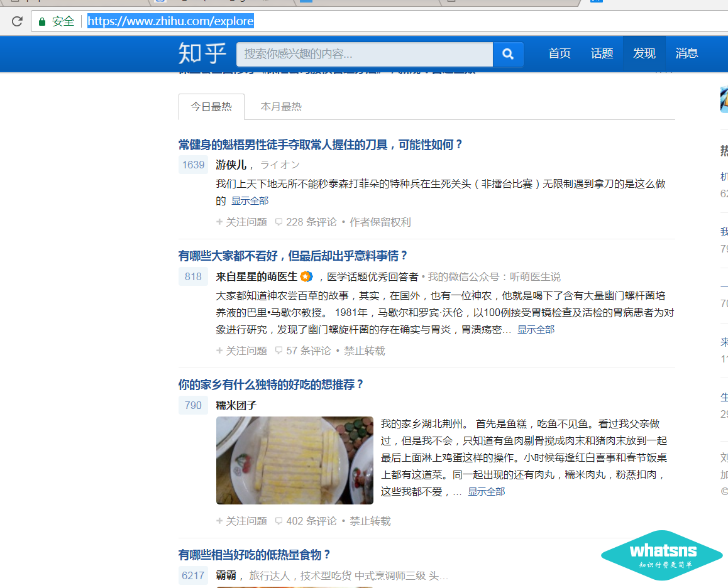Image resolution: width=728 pixels, height=588 pixels.
Task: Click the browser reload icon
Action: (17, 21)
